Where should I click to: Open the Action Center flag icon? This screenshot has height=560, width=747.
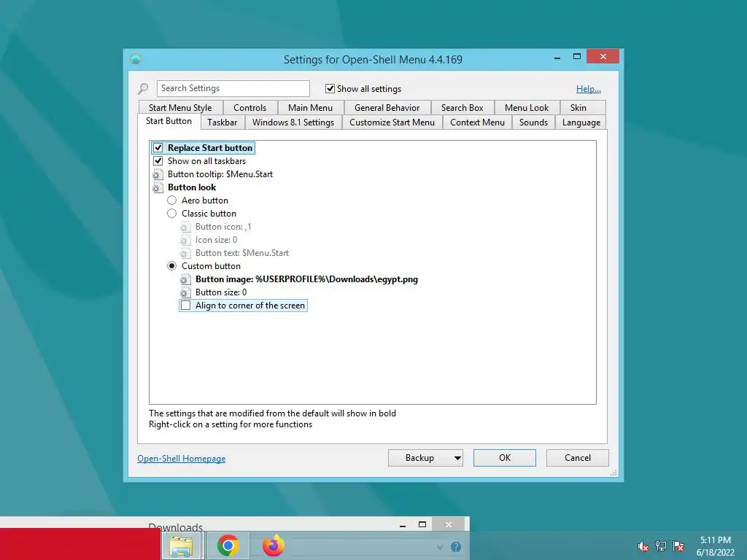point(678,546)
